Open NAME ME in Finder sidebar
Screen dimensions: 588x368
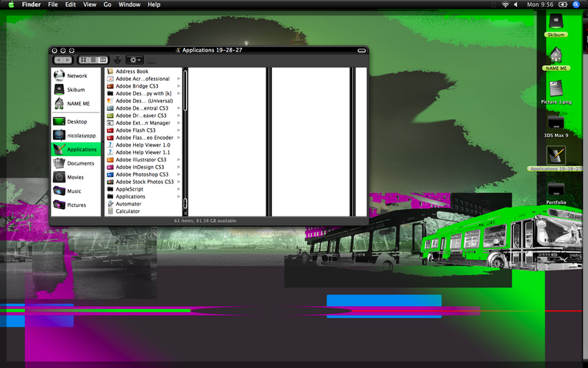click(76, 104)
